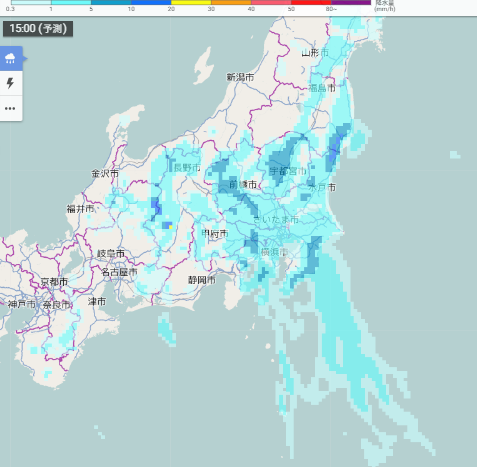This screenshot has height=467, width=477.
Task: Click the 新潟市 city label on map
Action: click(240, 77)
